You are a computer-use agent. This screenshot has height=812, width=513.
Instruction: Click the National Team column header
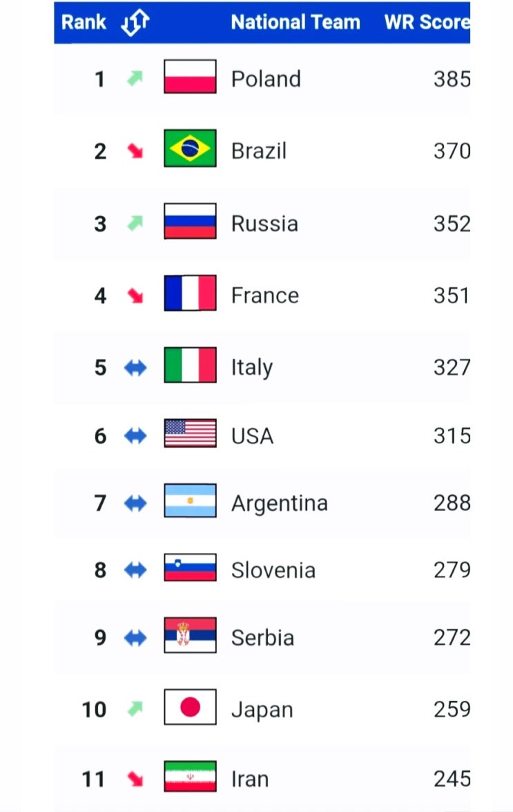click(x=295, y=22)
